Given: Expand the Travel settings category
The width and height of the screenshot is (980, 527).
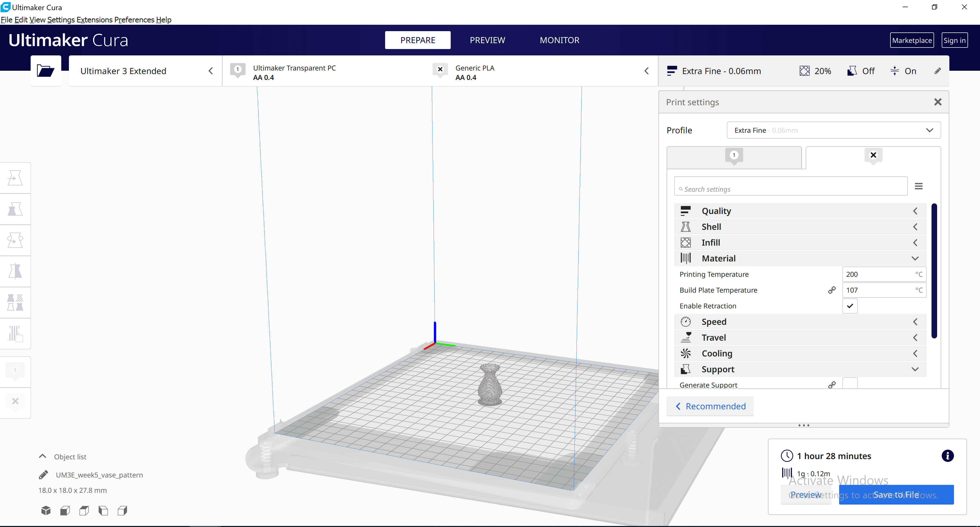Looking at the screenshot, I should tap(800, 338).
